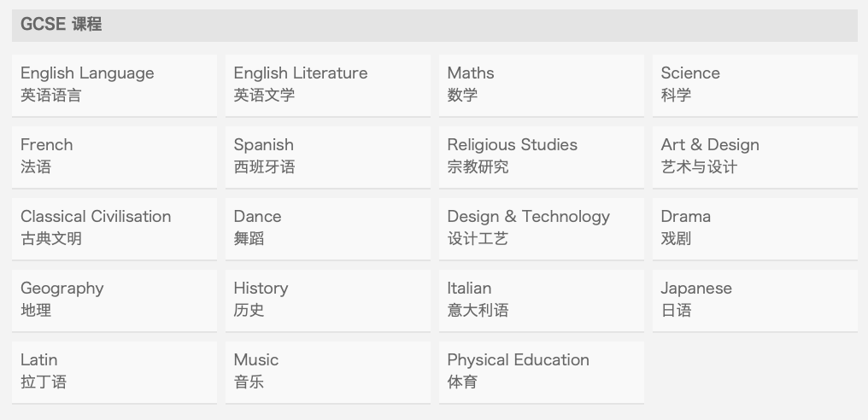Open the Music 音乐 course

328,372
